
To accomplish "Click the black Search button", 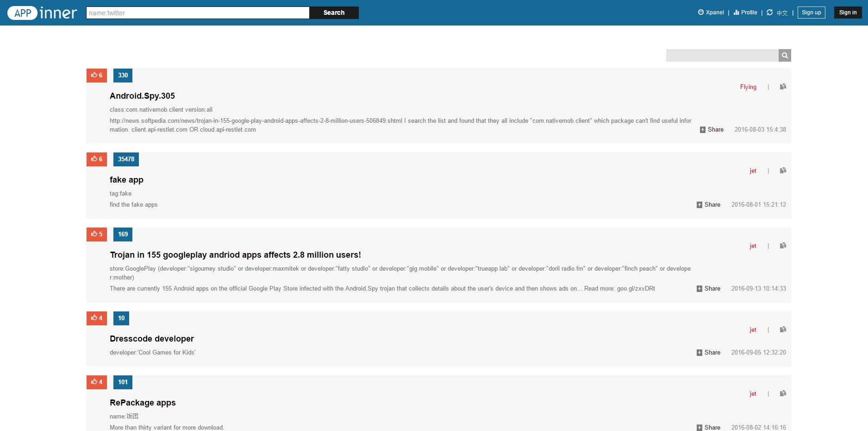I will [x=334, y=13].
